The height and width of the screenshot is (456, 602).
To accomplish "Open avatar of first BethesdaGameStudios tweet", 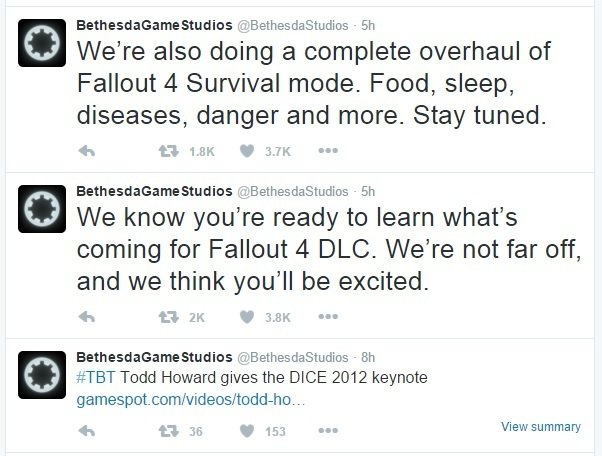I will (42, 43).
